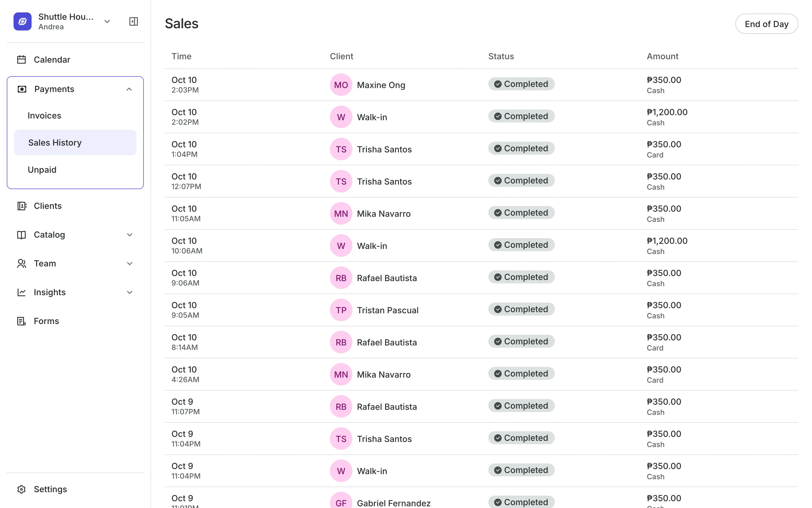812x508 pixels.
Task: Click the Sales page heading
Action: point(182,23)
